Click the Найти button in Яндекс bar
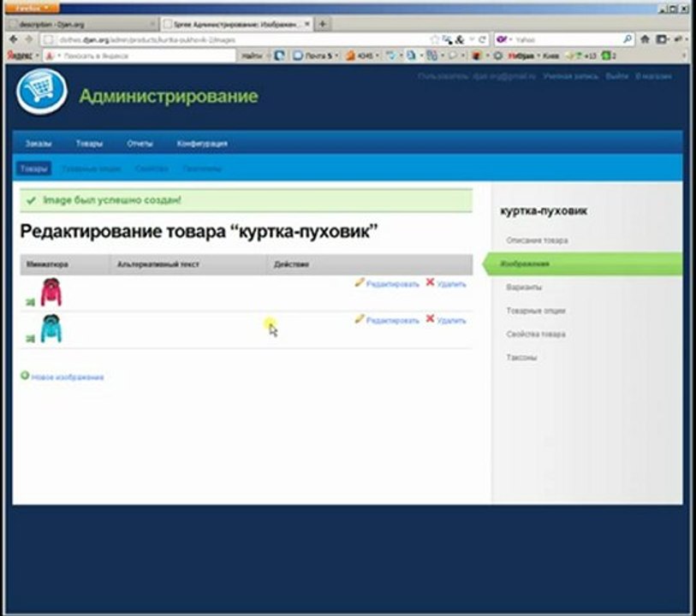Screen dimensions: 696x616 [252, 56]
